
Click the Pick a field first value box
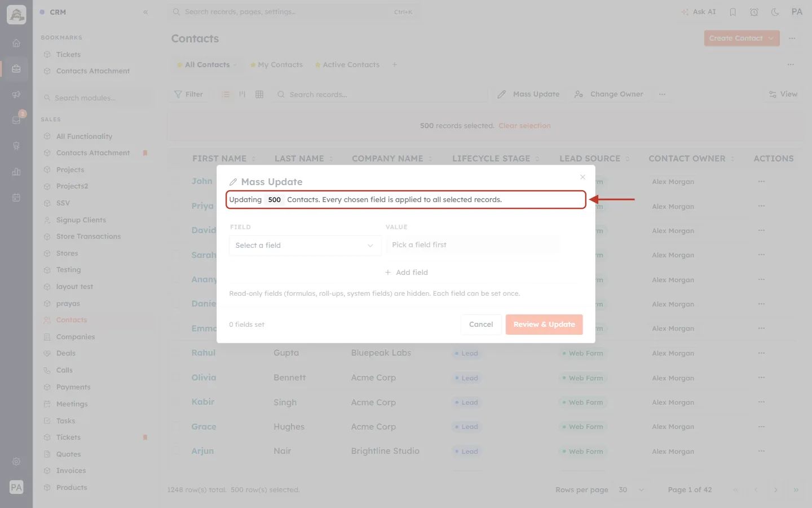click(473, 245)
